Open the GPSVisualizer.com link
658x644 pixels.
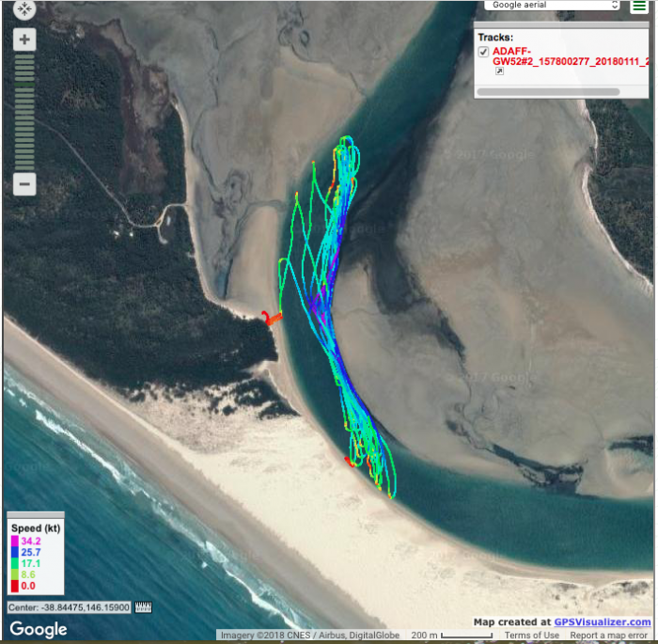603,621
